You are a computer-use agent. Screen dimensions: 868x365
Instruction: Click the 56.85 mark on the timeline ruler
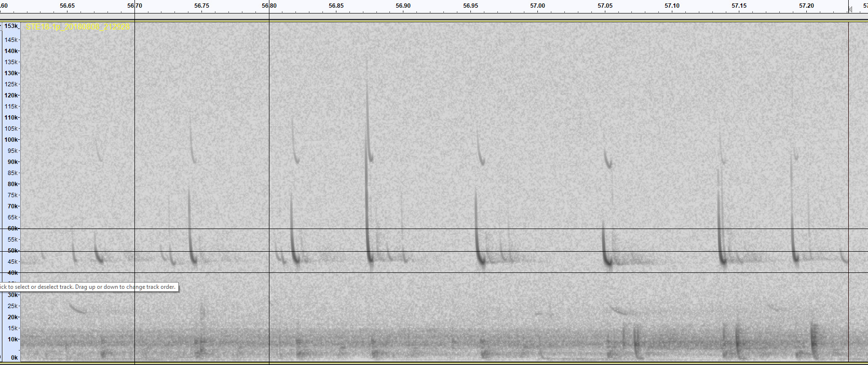click(336, 6)
